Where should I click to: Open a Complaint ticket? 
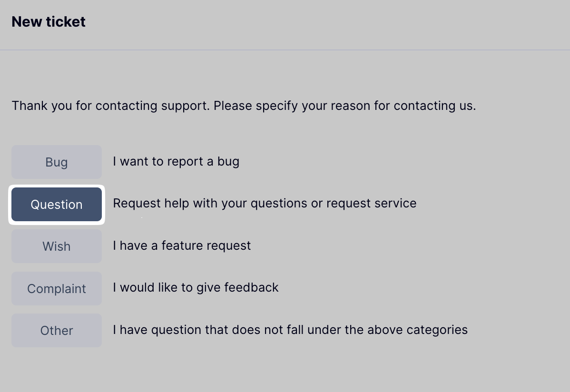(57, 289)
